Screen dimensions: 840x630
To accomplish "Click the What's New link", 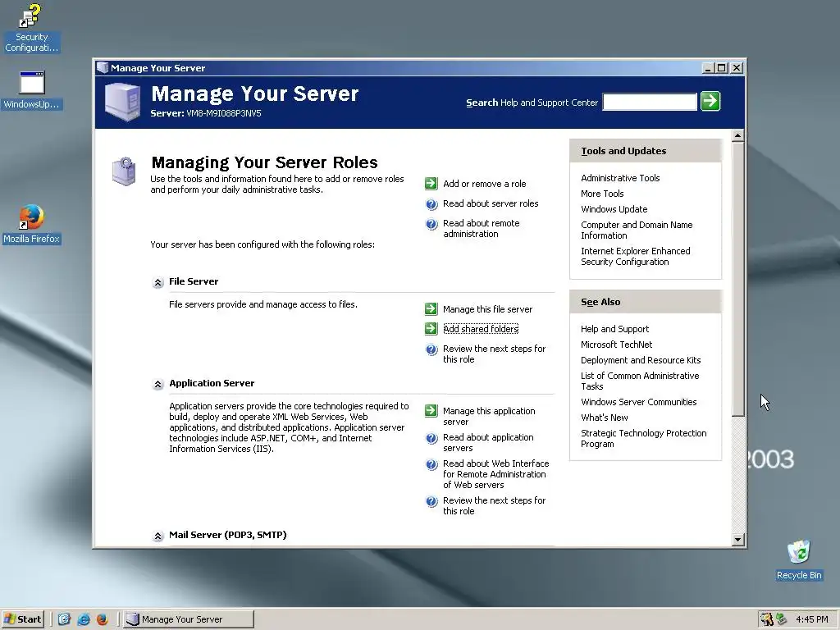I will (605, 418).
